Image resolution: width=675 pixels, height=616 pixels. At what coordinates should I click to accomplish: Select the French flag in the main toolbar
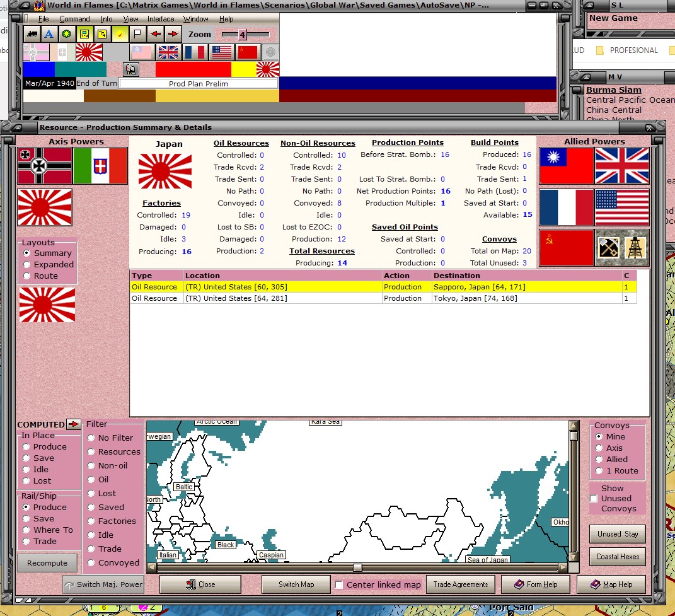point(195,52)
